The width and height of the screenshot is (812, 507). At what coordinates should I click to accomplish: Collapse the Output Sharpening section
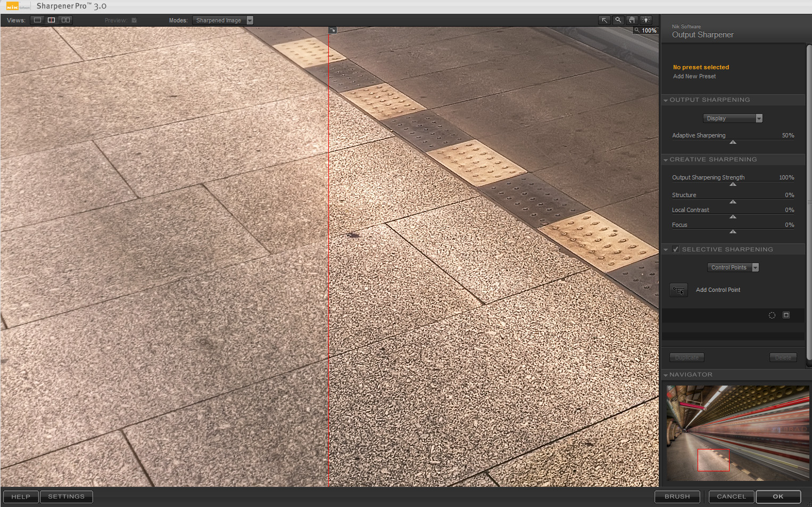point(666,100)
